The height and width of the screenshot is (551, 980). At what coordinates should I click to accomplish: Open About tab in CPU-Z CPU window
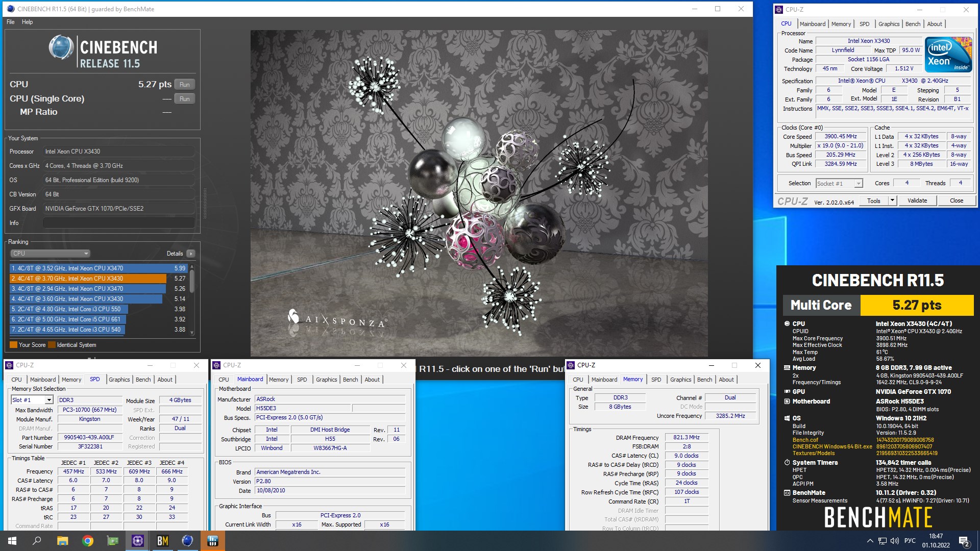coord(935,24)
